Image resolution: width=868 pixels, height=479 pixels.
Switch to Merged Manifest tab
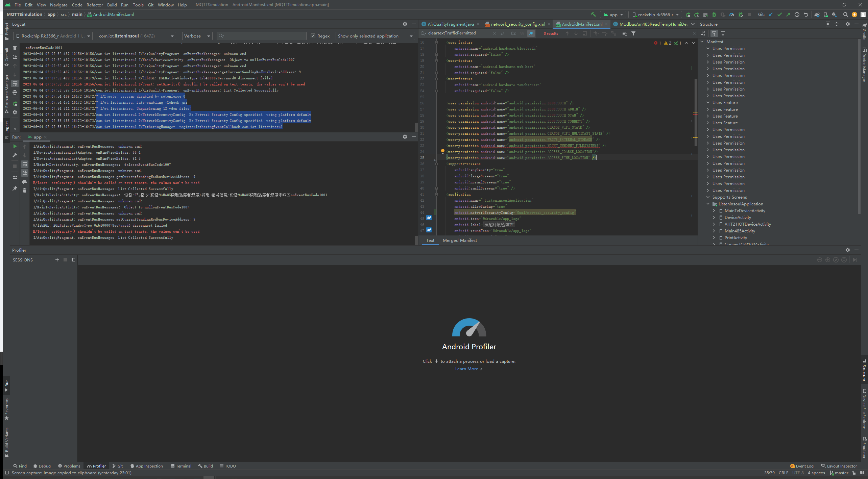click(460, 241)
